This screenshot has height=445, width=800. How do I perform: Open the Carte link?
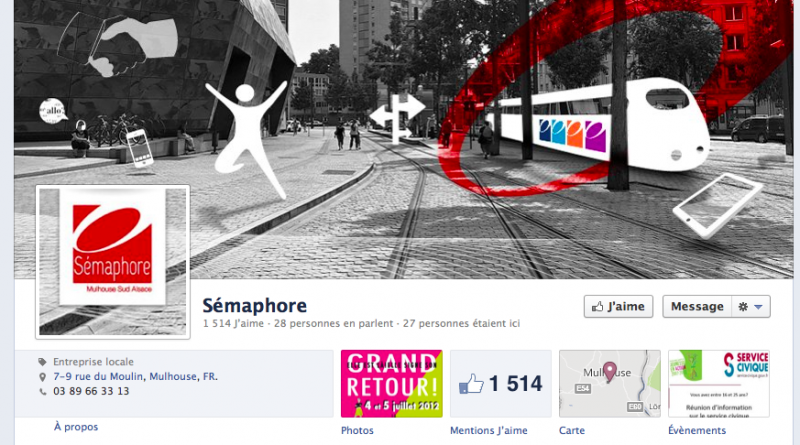pyautogui.click(x=572, y=431)
